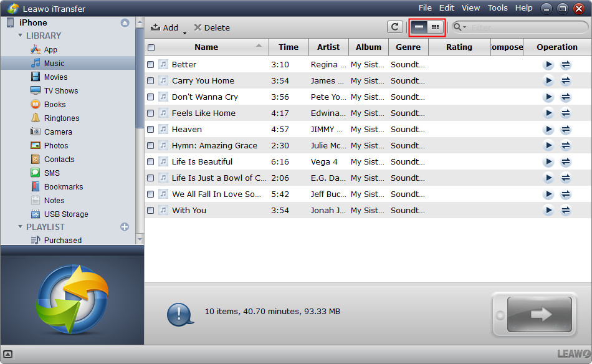Transfer the song Heaven
592x364 pixels.
566,130
